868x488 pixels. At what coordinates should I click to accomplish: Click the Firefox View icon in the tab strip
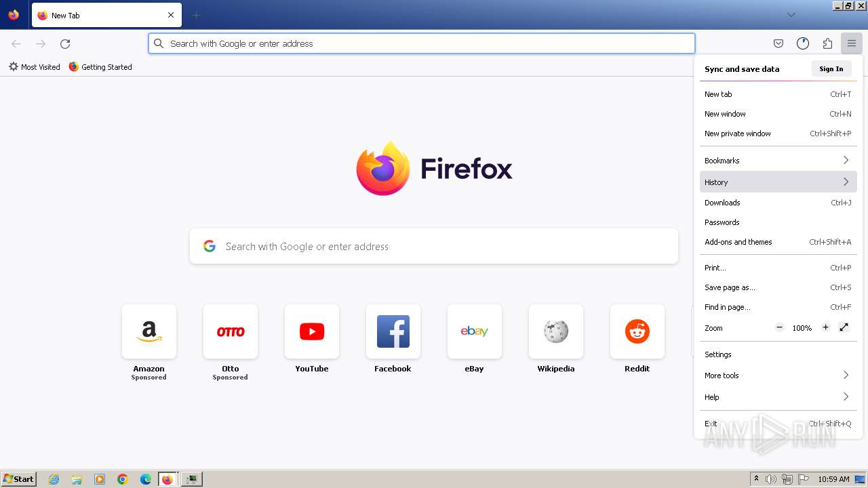14,15
